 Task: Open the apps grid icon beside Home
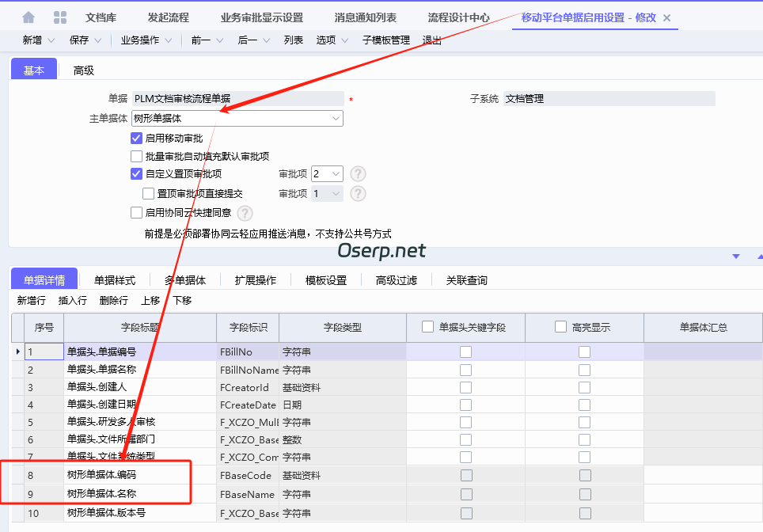(x=59, y=16)
